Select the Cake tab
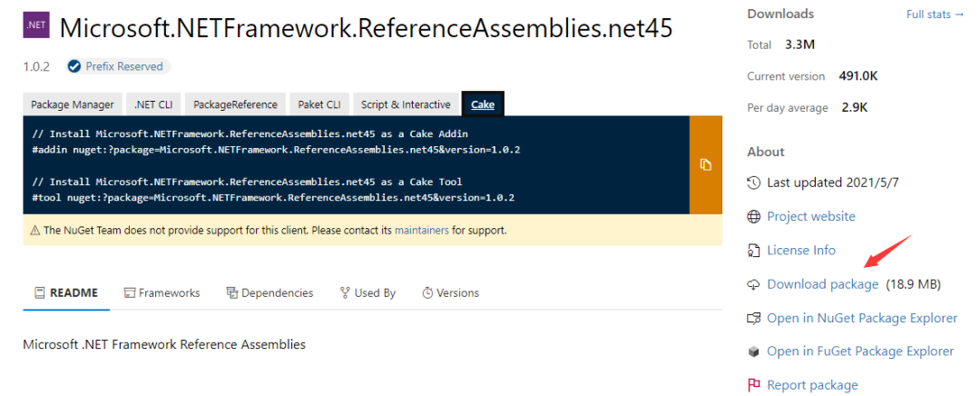 click(483, 104)
